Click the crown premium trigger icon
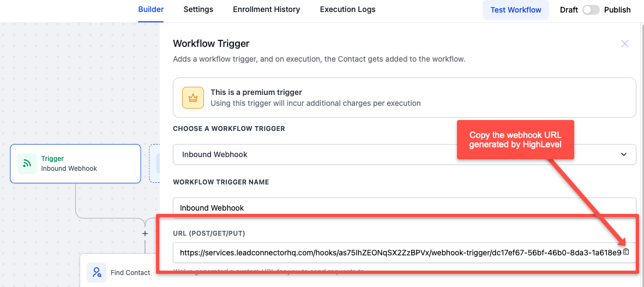 pos(193,98)
